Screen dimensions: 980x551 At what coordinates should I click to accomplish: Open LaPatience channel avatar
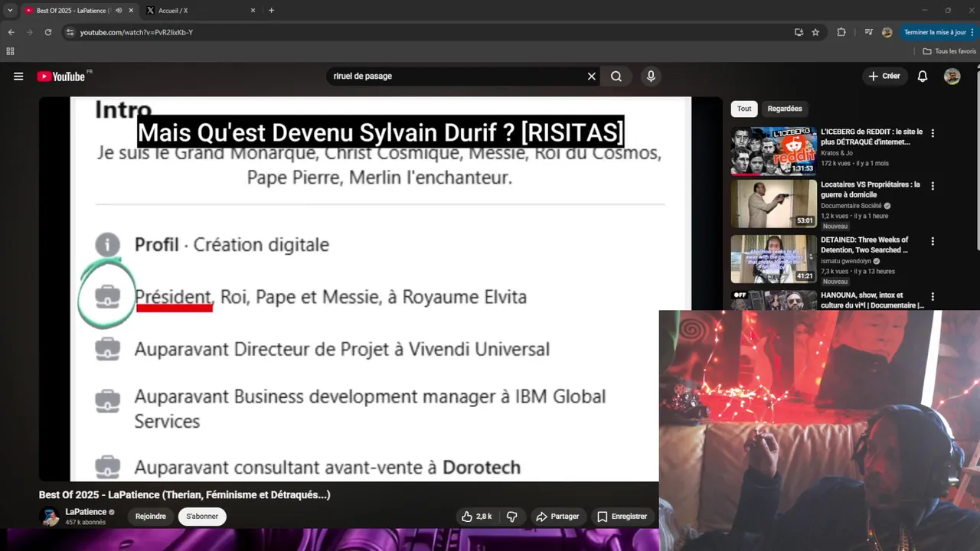[x=50, y=517]
